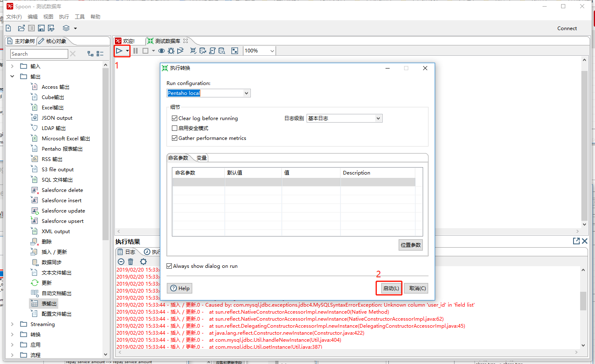Viewport: 595px width, 364px height.
Task: Switch to 主对象树 tab
Action: click(x=21, y=41)
